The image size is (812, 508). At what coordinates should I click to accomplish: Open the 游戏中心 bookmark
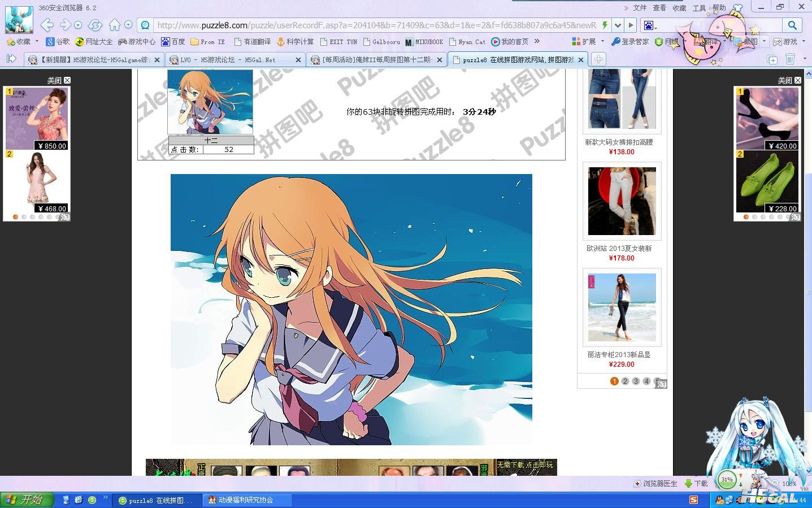(x=136, y=42)
